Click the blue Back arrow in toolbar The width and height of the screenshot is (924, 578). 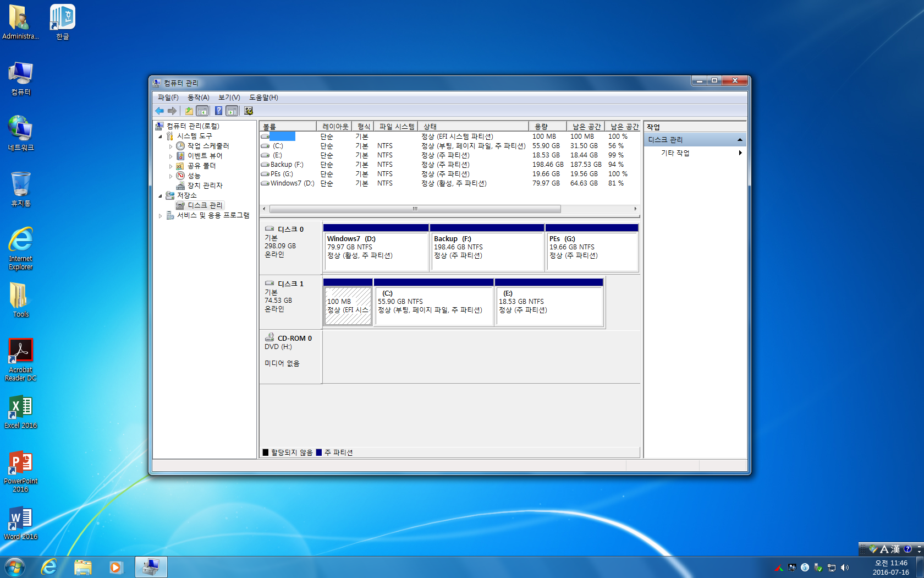click(x=159, y=111)
